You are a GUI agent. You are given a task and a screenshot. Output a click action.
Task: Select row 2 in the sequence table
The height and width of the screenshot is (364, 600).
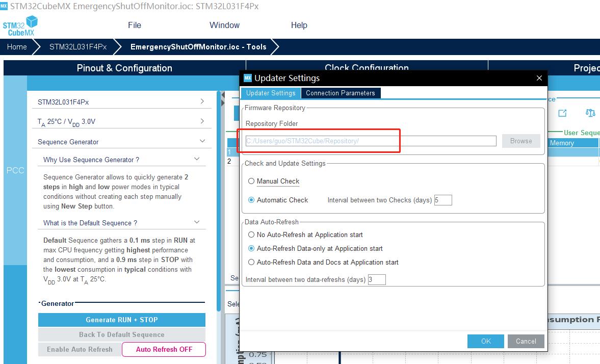pos(229,161)
